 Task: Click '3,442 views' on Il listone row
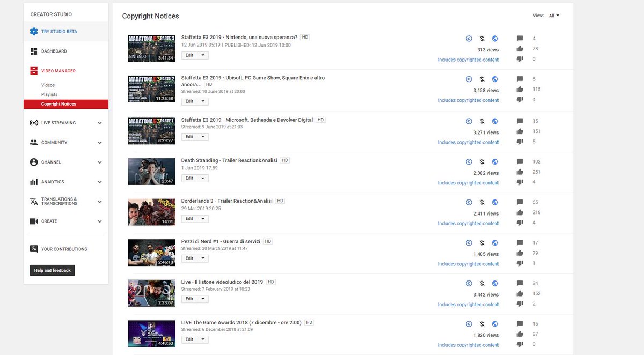click(486, 294)
